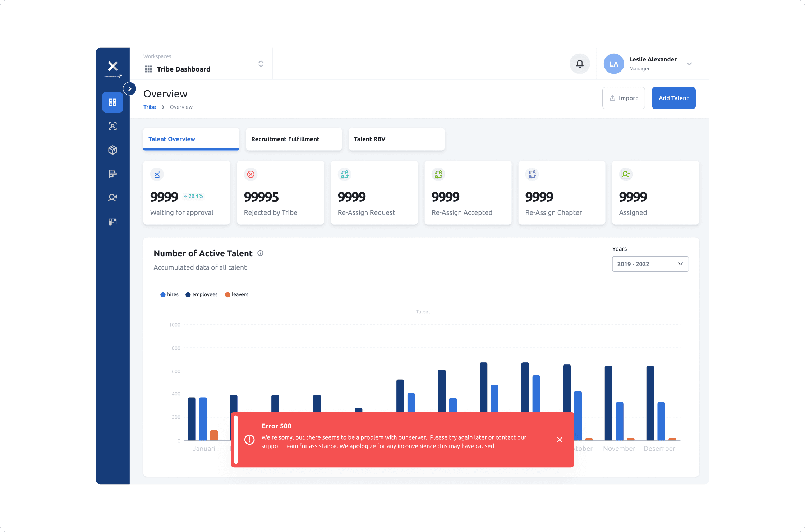805x532 pixels.
Task: Click the X logo at sidebar top
Action: tap(112, 66)
